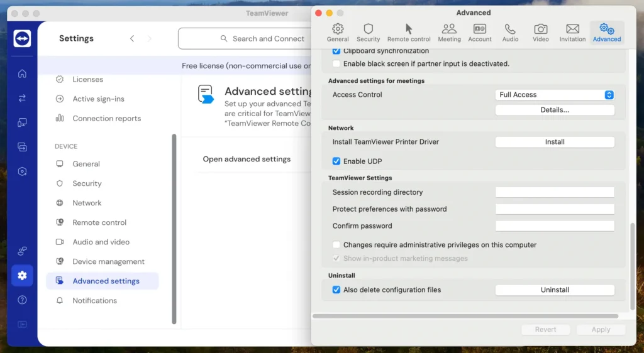Viewport: 644px width, 353px height.
Task: Click the Advanced window horizontal scrollbar
Action: [465, 316]
